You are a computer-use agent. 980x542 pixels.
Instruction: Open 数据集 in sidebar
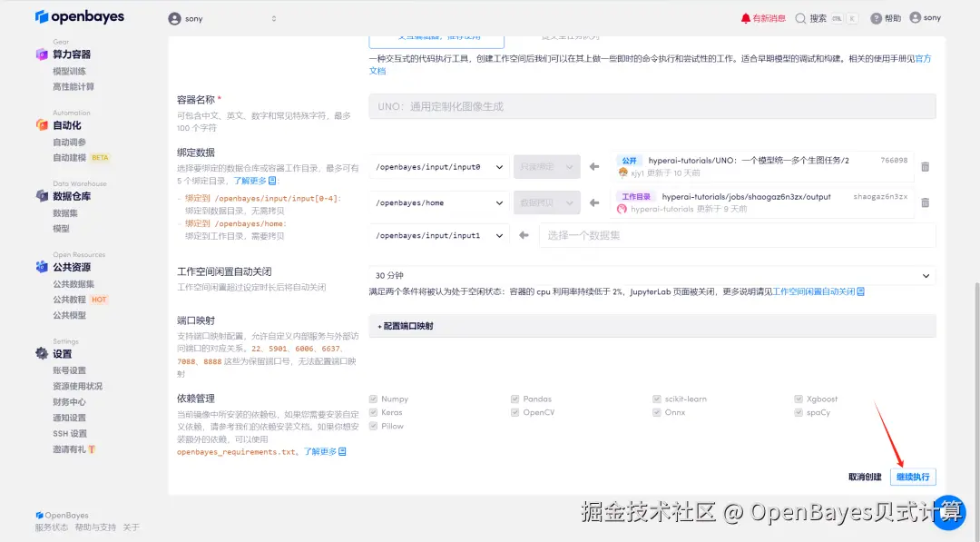[65, 213]
